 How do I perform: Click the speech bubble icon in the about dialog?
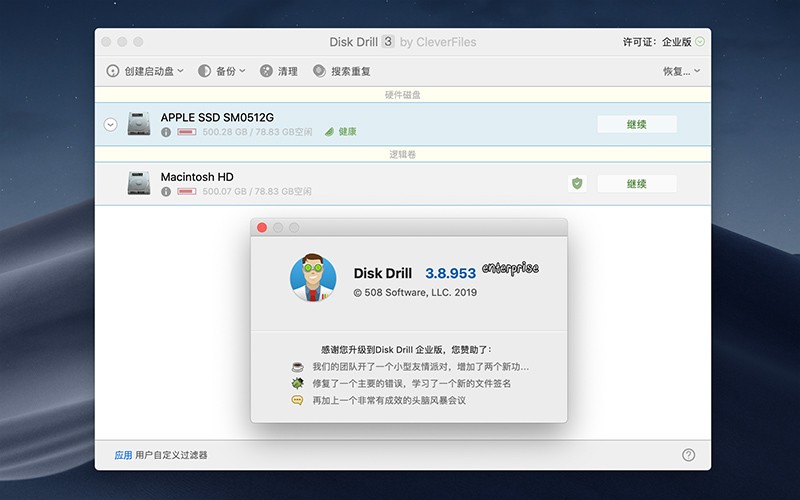coord(297,400)
